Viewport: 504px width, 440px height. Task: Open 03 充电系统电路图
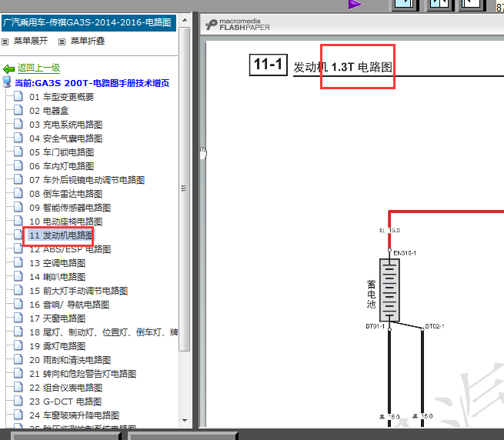tap(65, 125)
